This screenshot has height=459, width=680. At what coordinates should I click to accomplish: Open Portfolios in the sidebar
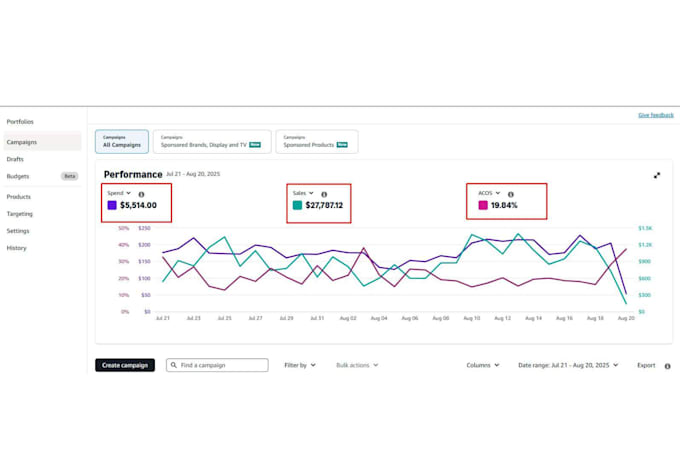click(20, 122)
